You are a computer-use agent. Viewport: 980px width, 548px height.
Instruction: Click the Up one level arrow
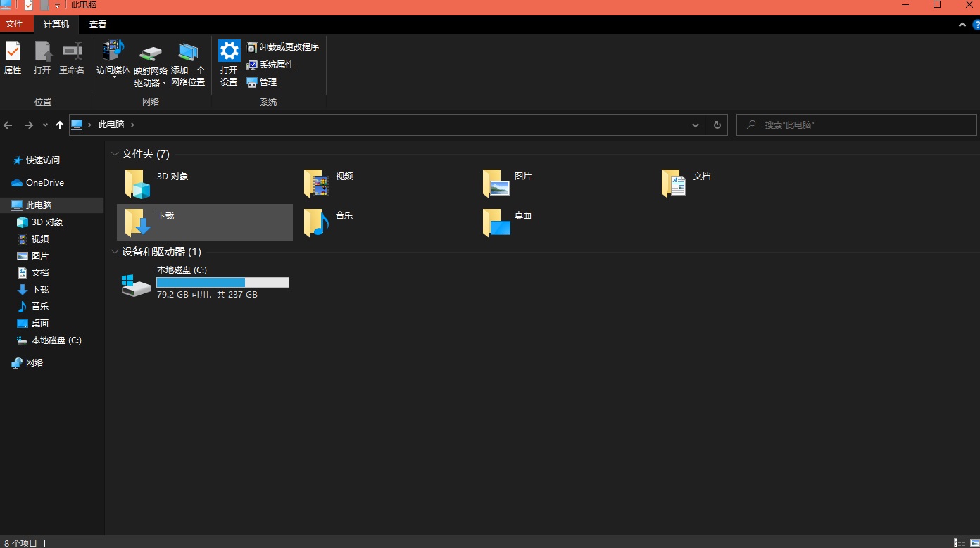[60, 125]
